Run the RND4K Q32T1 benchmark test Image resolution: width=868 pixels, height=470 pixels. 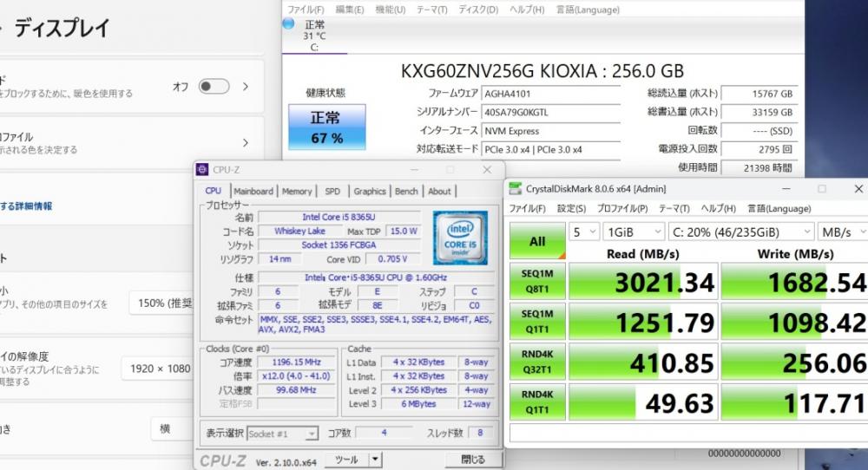coord(537,362)
